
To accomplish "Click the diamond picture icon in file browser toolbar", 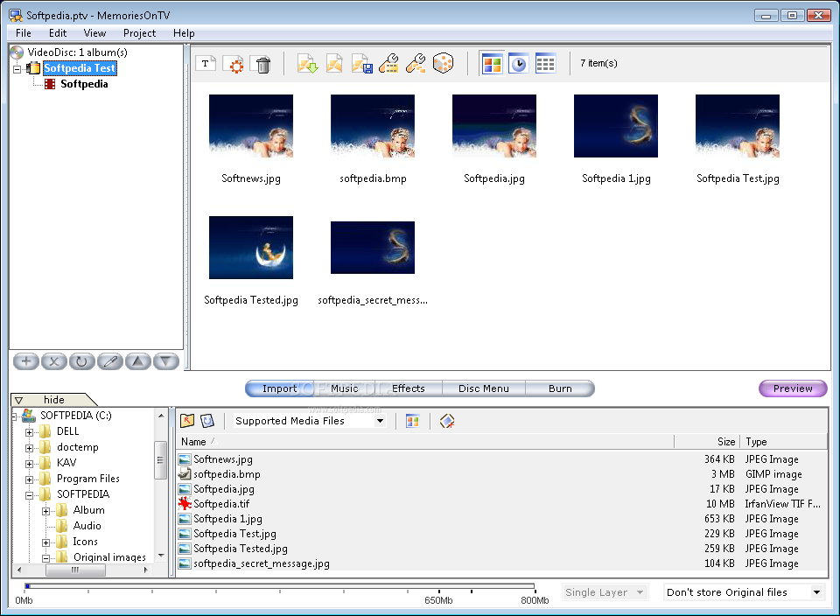I will click(x=447, y=421).
